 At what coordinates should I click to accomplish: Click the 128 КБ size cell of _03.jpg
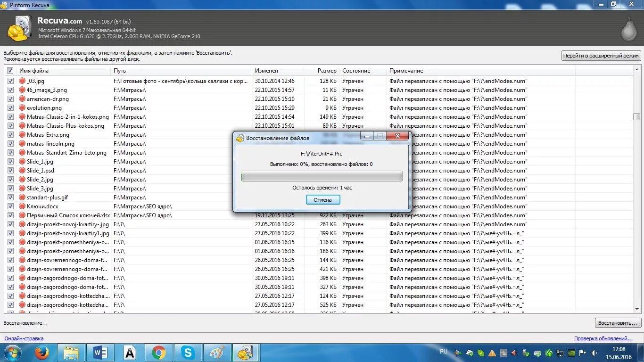328,81
